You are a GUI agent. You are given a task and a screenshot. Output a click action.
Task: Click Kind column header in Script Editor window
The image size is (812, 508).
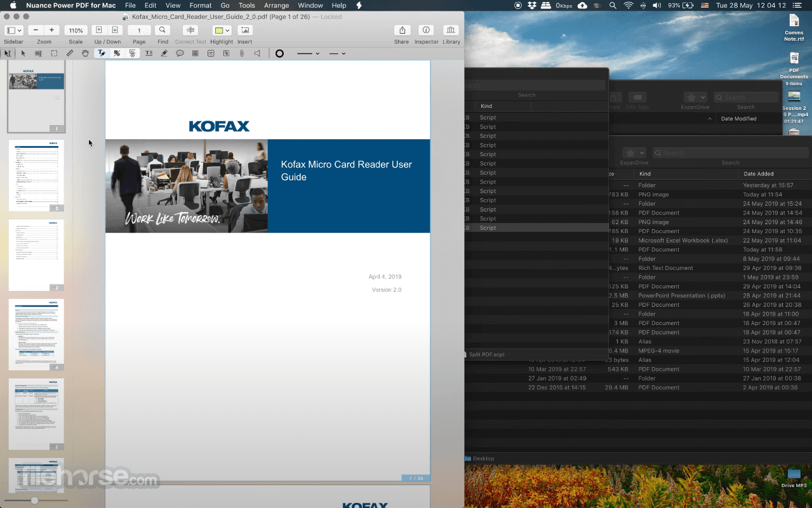point(486,106)
